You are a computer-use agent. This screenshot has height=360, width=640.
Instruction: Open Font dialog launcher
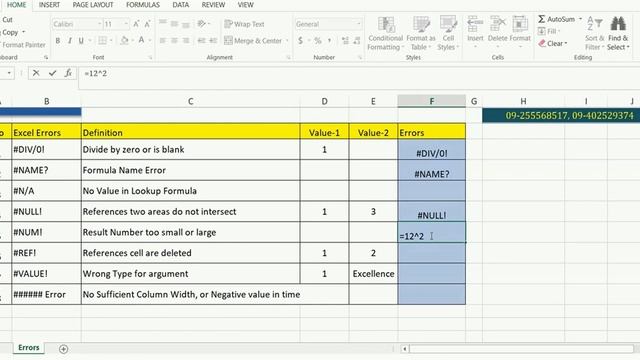[x=150, y=58]
